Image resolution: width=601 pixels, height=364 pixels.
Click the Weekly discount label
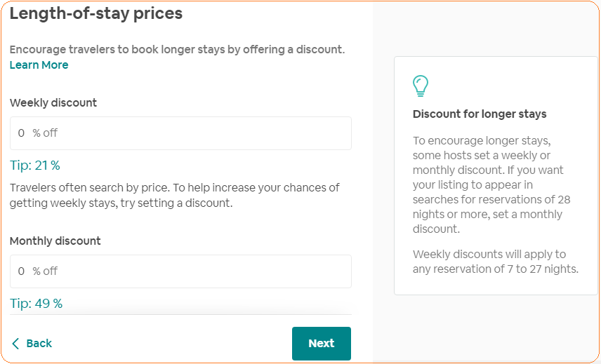(53, 103)
